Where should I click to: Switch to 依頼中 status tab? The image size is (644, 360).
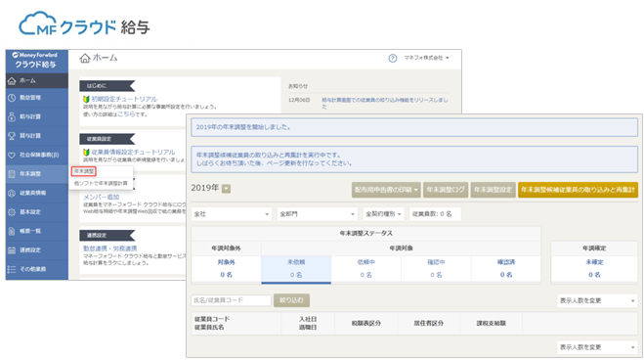coord(365,269)
